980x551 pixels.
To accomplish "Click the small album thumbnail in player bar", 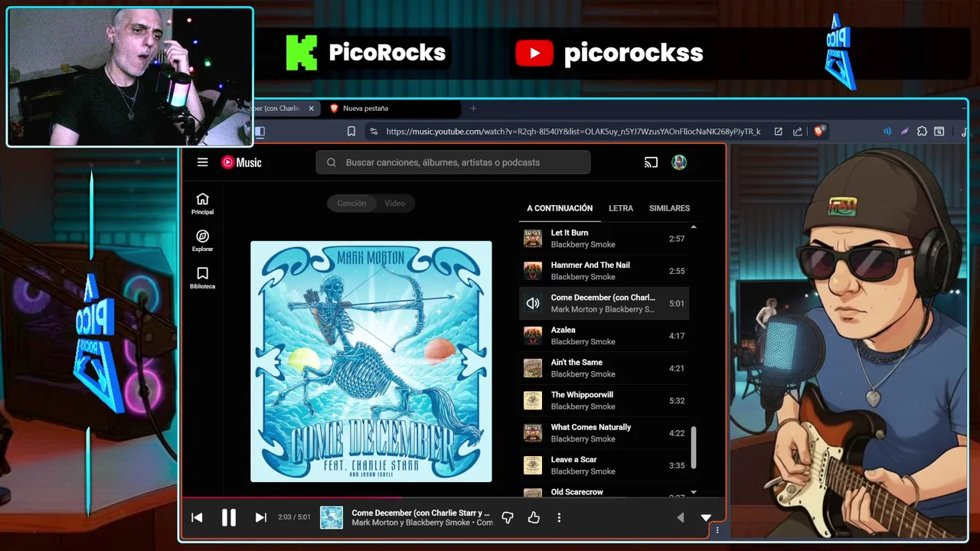I will point(332,518).
